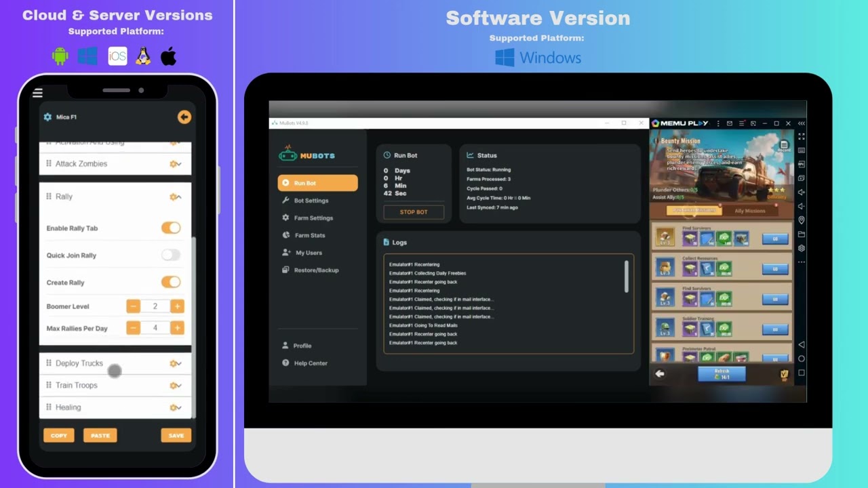Image resolution: width=868 pixels, height=488 pixels.
Task: Open the MEmu Play three-dot menu
Action: click(x=717, y=123)
